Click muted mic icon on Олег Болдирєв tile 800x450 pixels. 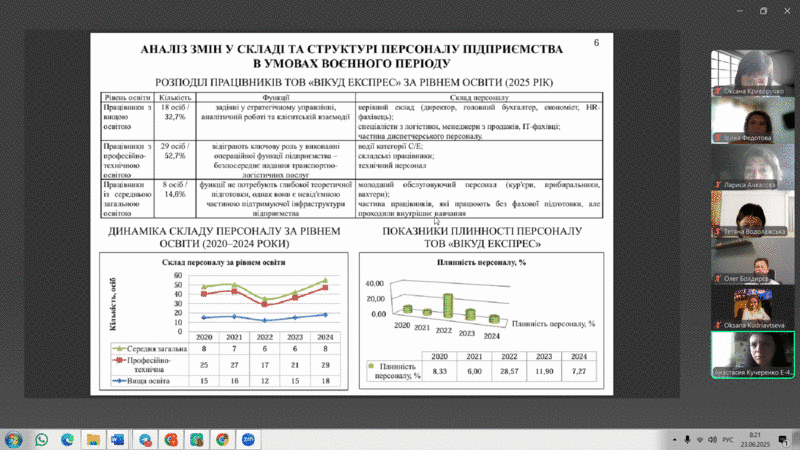[718, 279]
